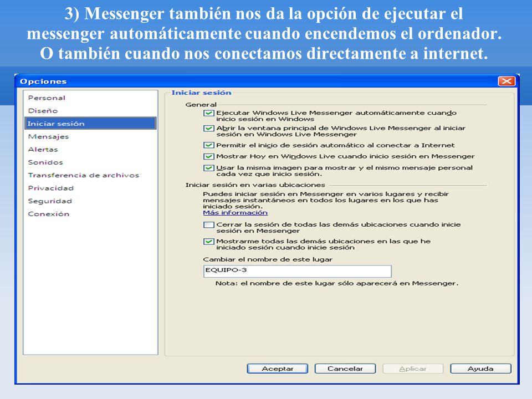Select the Conexión category
532x399 pixels.
[49, 214]
